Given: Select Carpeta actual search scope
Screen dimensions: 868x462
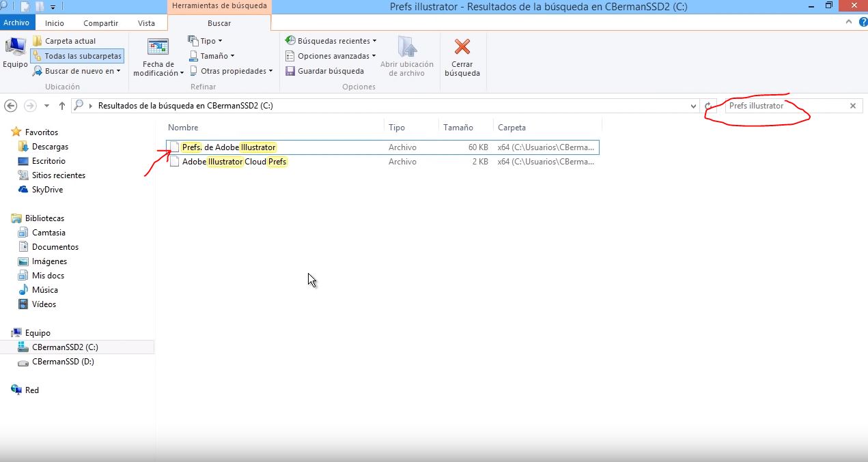Looking at the screenshot, I should click(x=64, y=41).
